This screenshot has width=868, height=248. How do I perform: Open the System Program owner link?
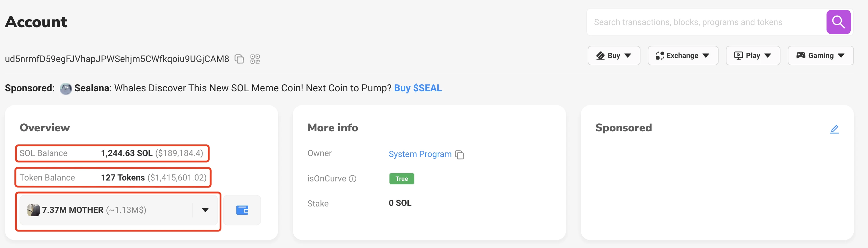[x=420, y=154]
